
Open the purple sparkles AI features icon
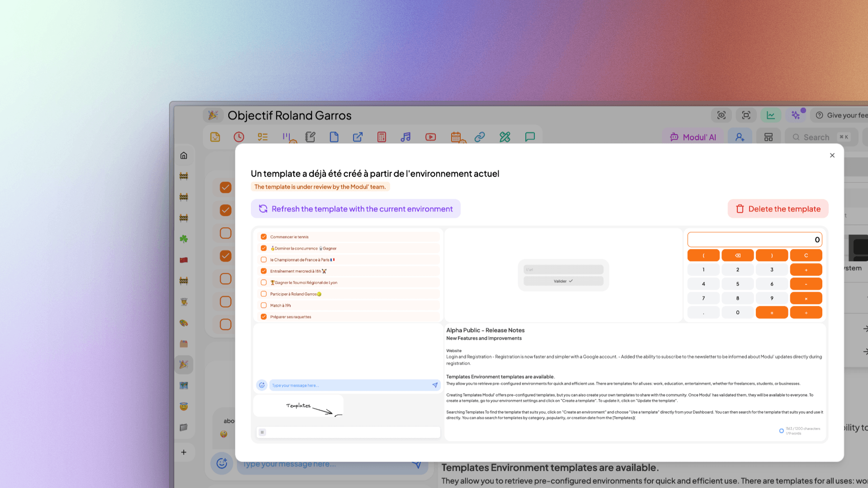point(796,115)
